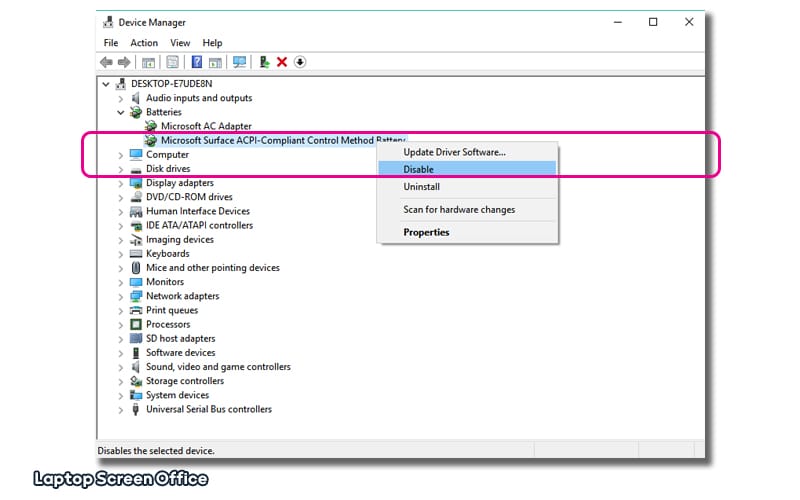The image size is (800, 500).
Task: Select the Storage controllers label
Action: 185,381
